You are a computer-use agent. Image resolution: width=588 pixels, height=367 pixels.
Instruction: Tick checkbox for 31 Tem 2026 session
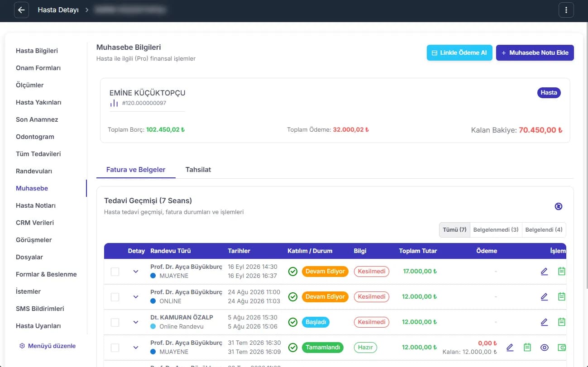coord(115,348)
